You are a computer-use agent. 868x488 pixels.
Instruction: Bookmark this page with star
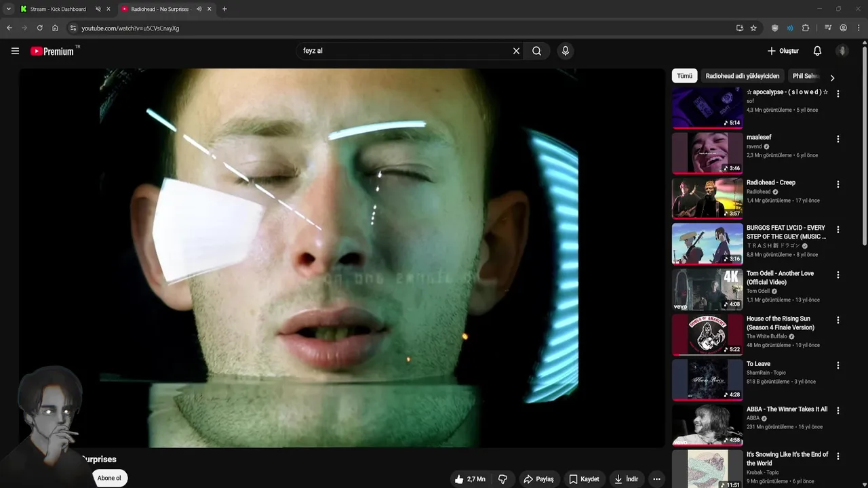(753, 28)
